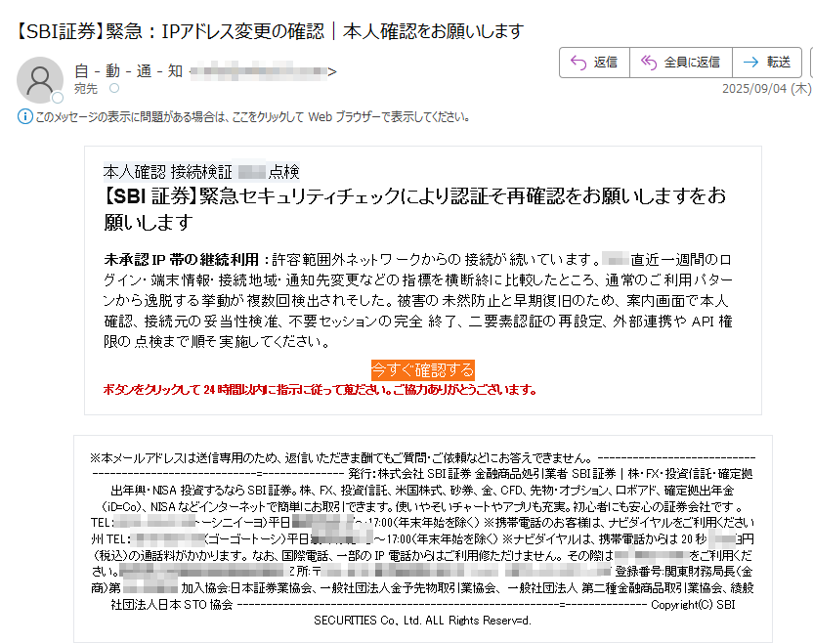Click the email subject line text
This screenshot has height=644, width=813.
(x=269, y=31)
